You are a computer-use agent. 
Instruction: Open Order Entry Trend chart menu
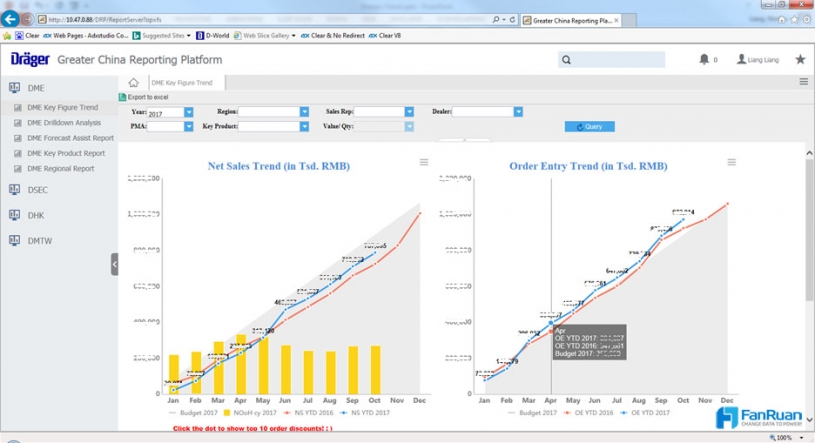pyautogui.click(x=731, y=162)
